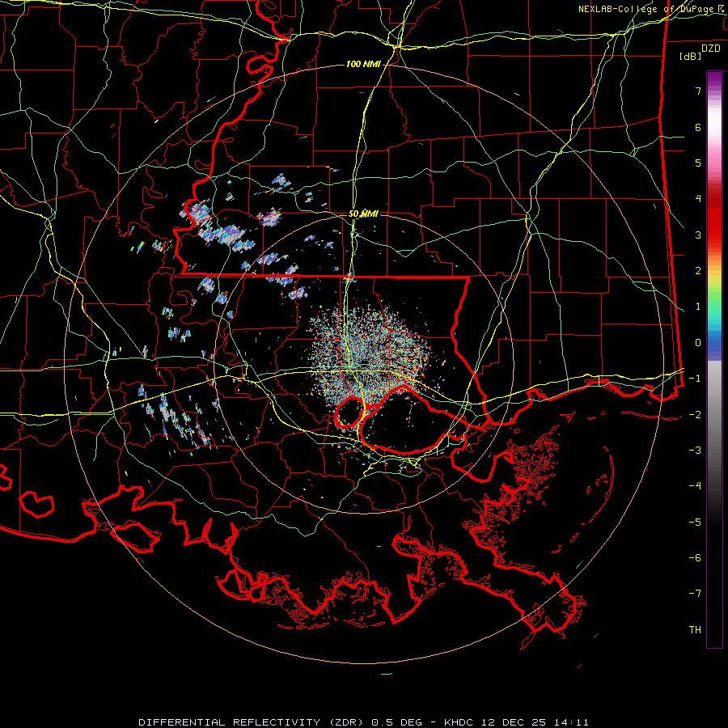Click the 1 value on the color scale

(698, 307)
